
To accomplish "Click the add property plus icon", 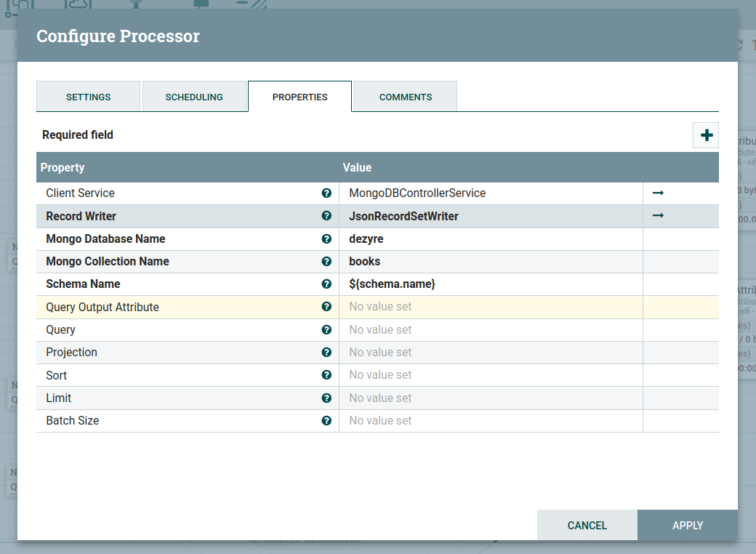I will [x=706, y=136].
